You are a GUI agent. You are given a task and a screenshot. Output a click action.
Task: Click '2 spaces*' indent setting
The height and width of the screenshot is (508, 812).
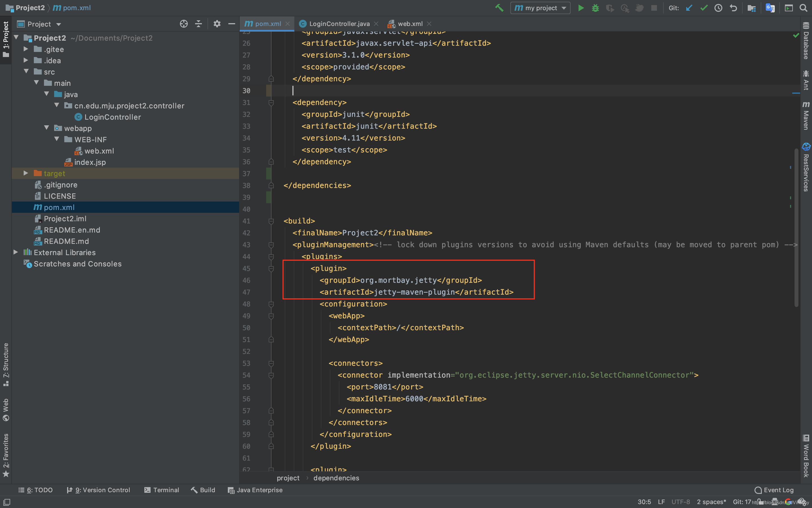711,502
